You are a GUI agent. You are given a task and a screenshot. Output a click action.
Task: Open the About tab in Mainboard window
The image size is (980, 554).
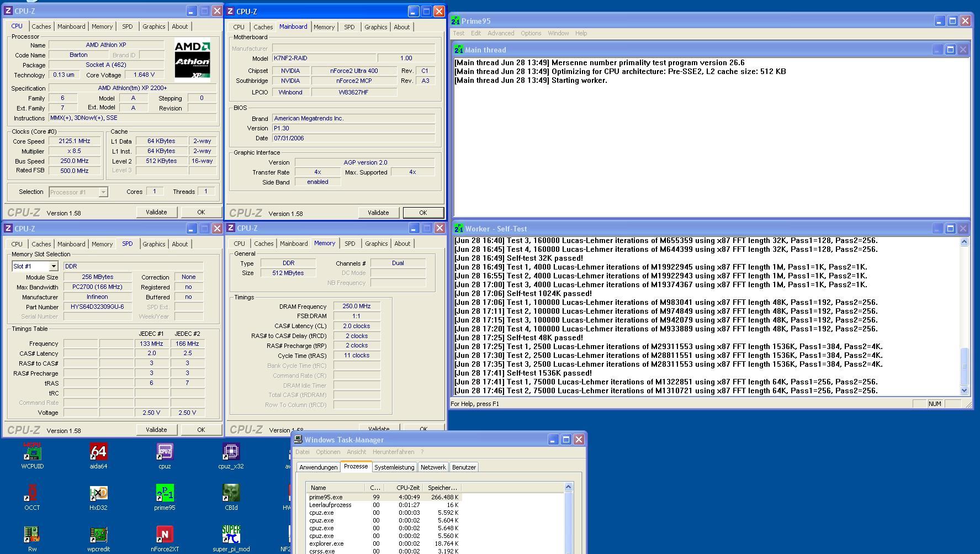point(401,27)
